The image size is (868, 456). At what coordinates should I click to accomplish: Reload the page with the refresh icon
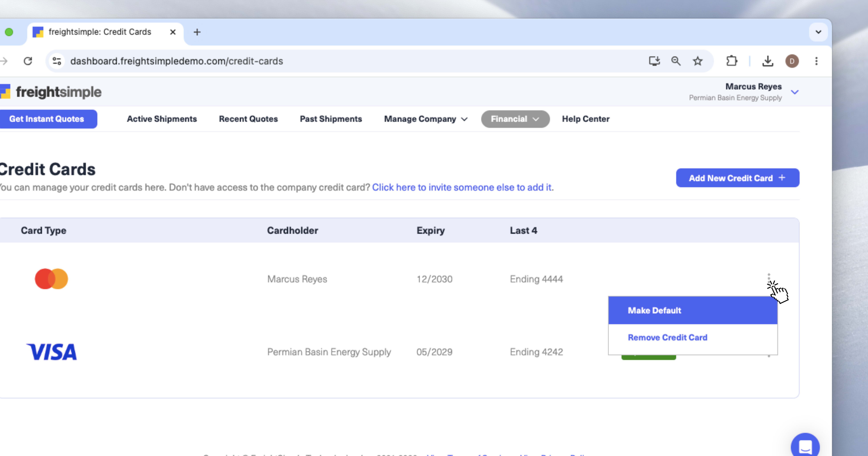click(28, 61)
